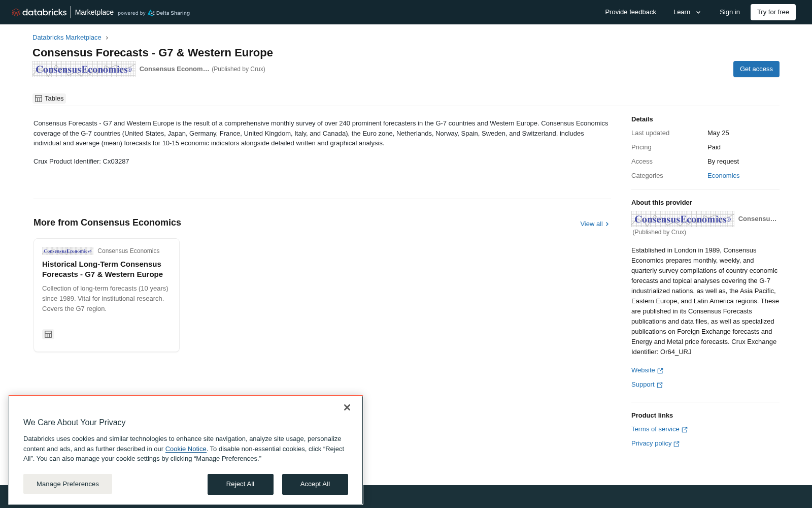
Task: Click external link icon beside Privacy policy
Action: [x=676, y=444]
